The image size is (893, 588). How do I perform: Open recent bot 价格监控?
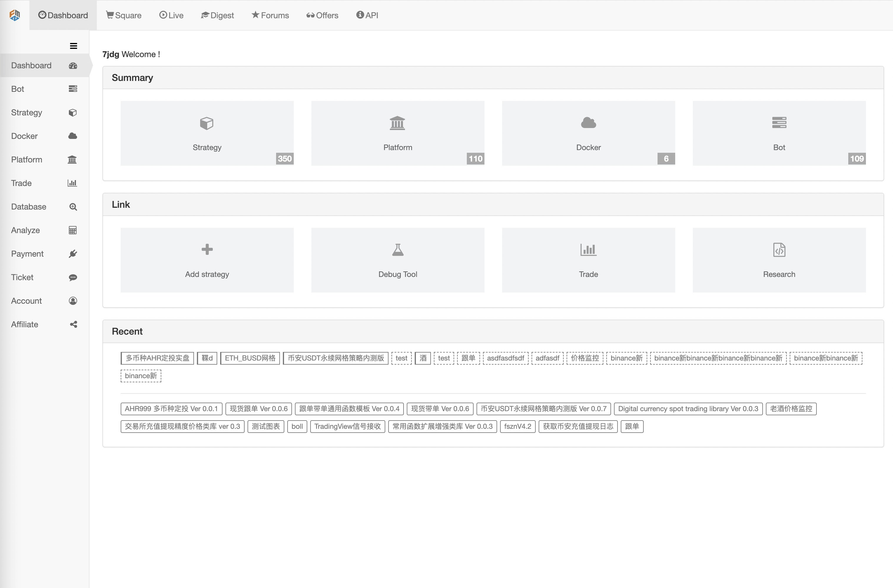(585, 358)
